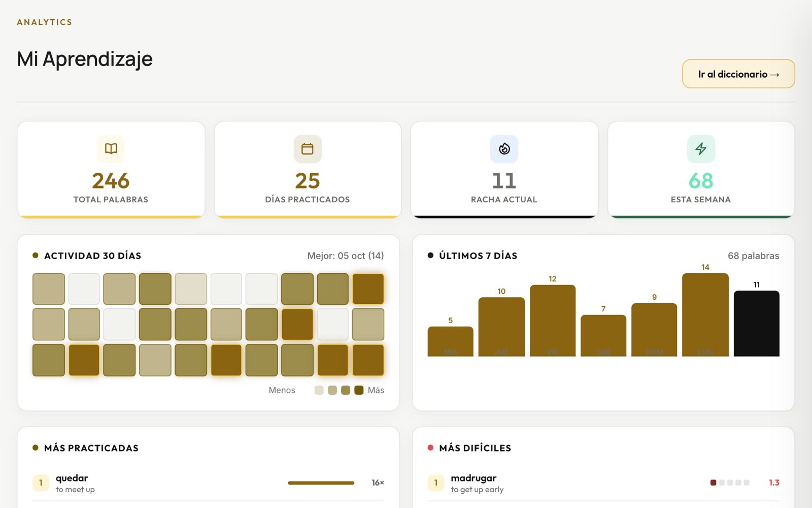Open the Ir al diccionario button
Image resolution: width=812 pixels, height=508 pixels.
pyautogui.click(x=738, y=74)
